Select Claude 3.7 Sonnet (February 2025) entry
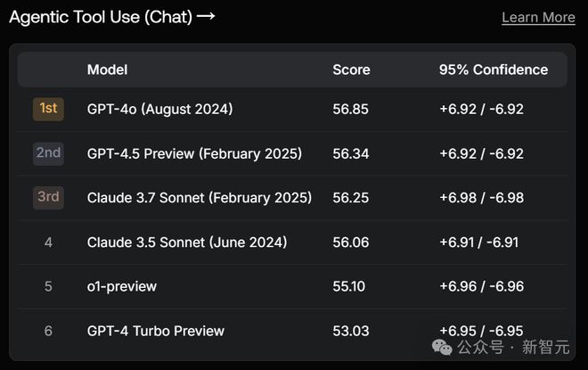 (200, 198)
